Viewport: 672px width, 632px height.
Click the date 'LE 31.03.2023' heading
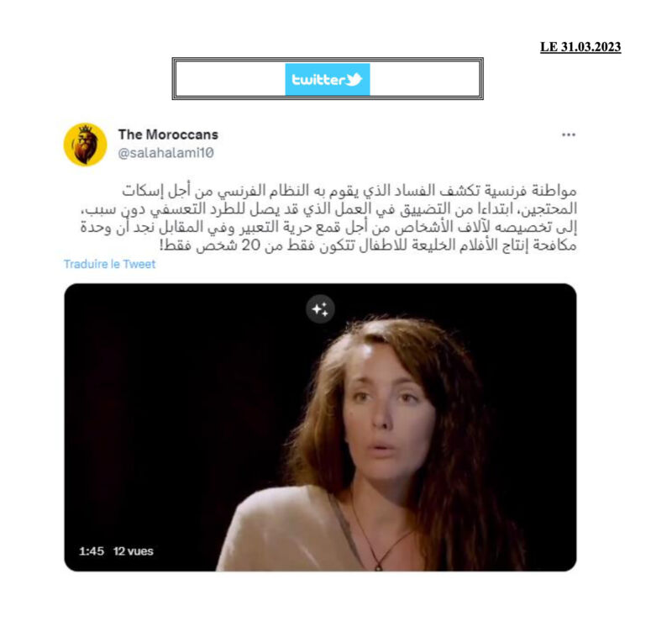[x=580, y=47]
